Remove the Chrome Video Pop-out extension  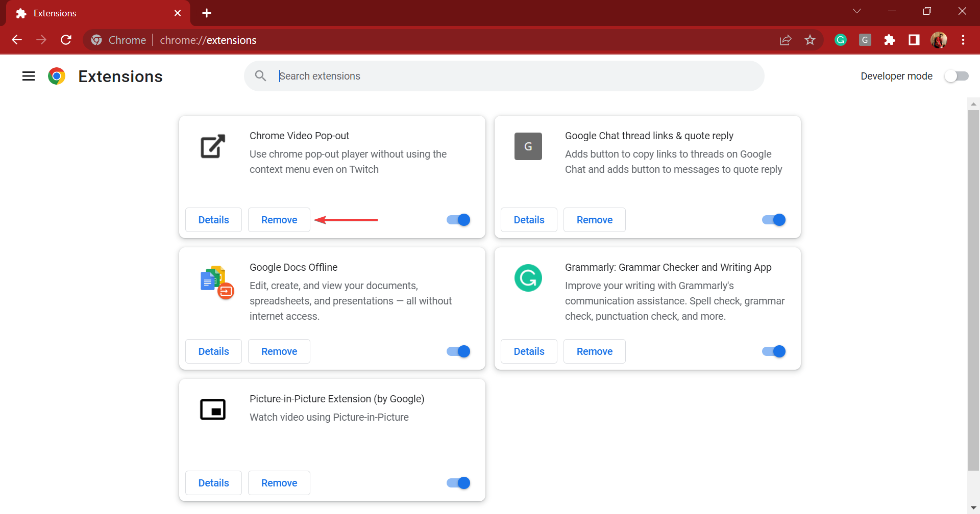279,220
